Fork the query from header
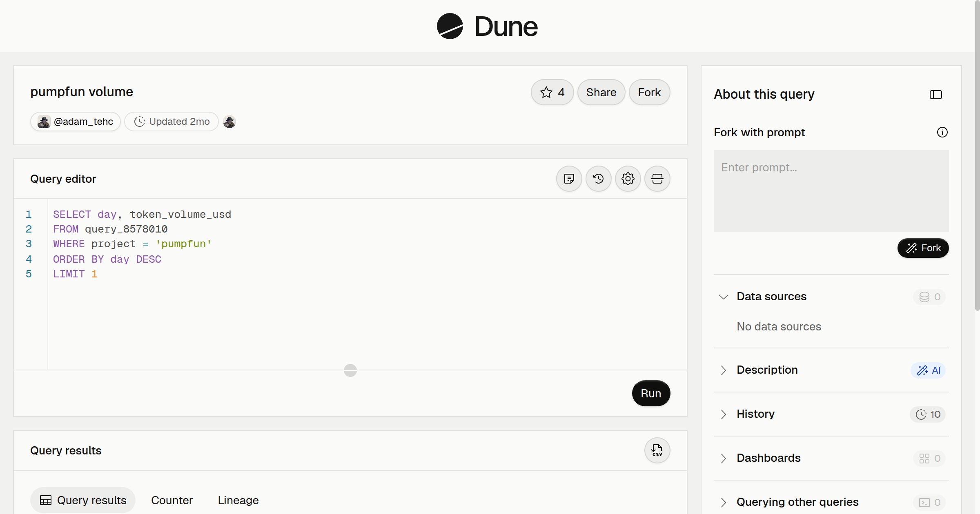The height and width of the screenshot is (514, 980). [649, 92]
